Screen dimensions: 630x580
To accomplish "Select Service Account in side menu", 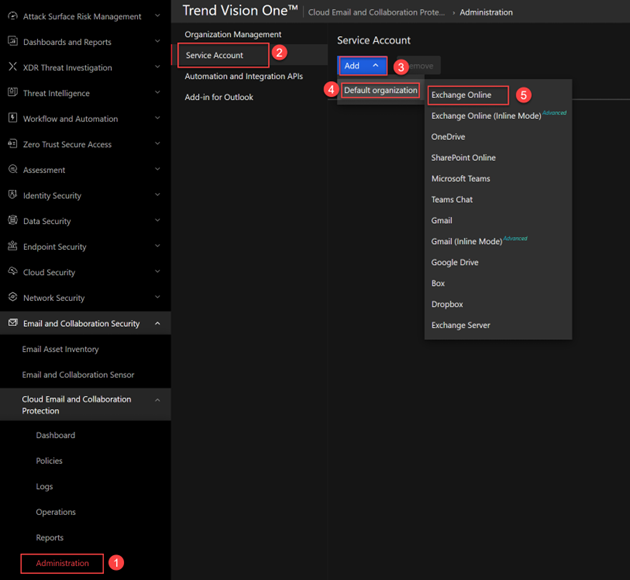I will click(215, 55).
